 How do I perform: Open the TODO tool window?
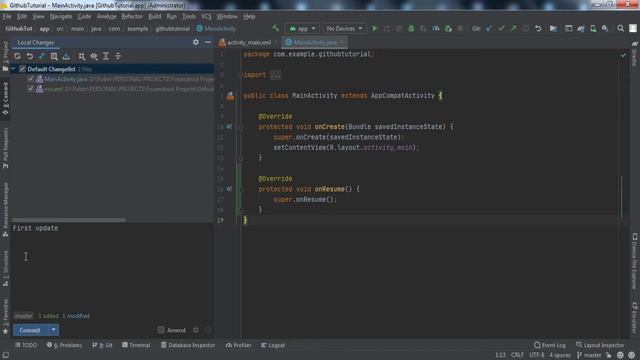click(26, 345)
